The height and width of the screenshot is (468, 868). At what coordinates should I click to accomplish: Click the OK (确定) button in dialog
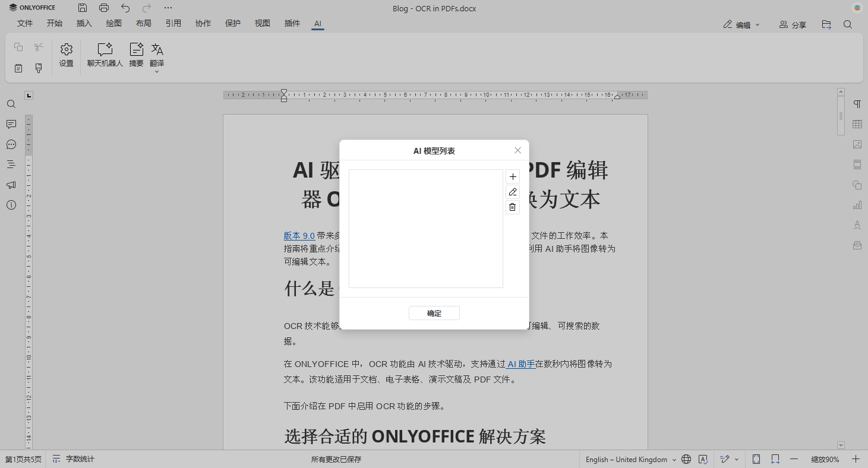(x=434, y=313)
